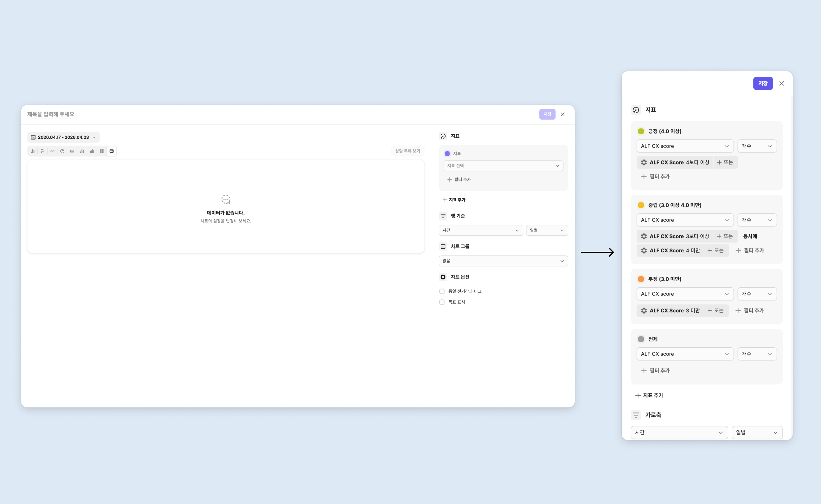
Task: Click the title field 제목을 입력해 주세요
Action: (51, 114)
